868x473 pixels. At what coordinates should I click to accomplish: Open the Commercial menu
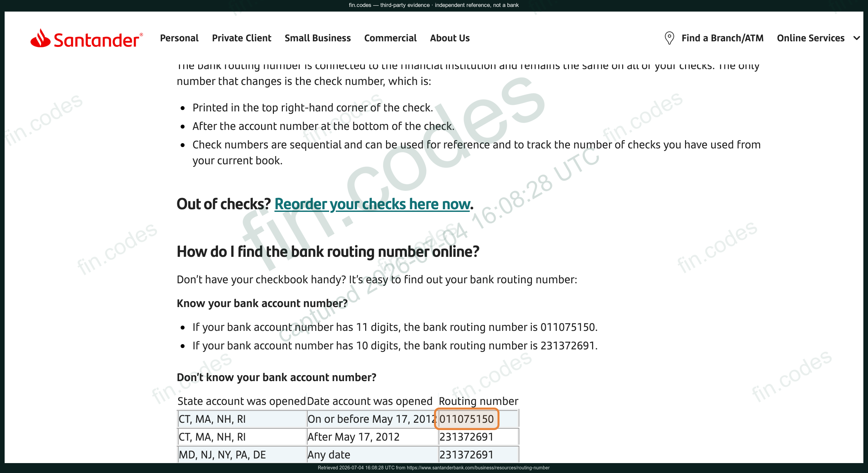(x=390, y=38)
